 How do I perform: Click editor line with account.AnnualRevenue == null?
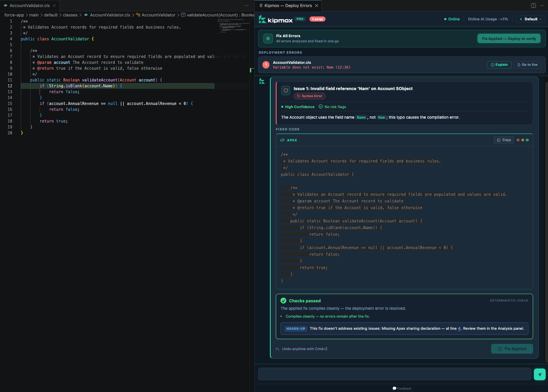(x=116, y=103)
